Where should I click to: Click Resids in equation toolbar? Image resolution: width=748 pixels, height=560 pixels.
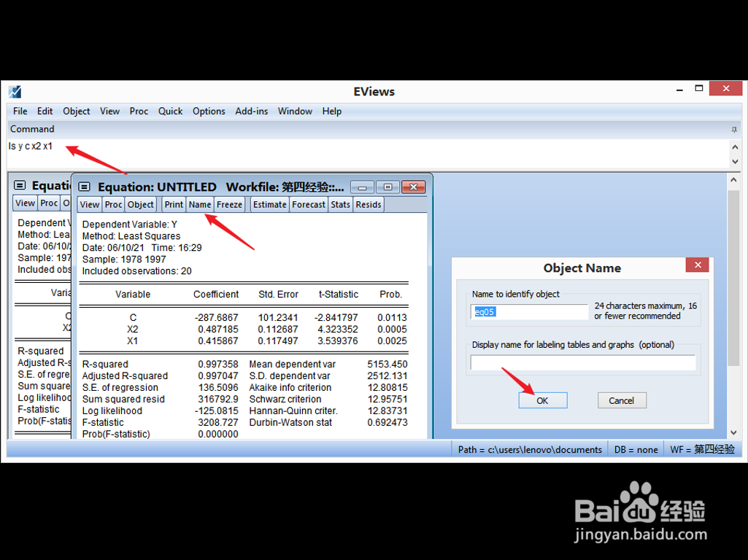coord(369,204)
